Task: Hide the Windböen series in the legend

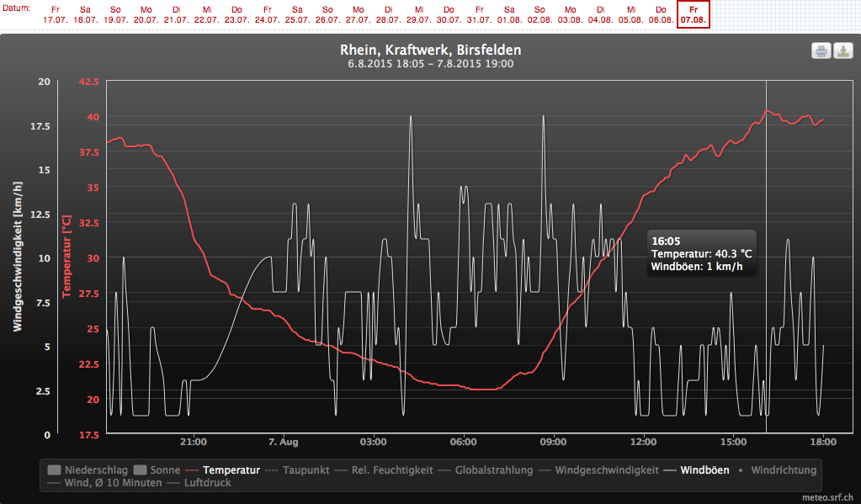Action: click(x=697, y=470)
